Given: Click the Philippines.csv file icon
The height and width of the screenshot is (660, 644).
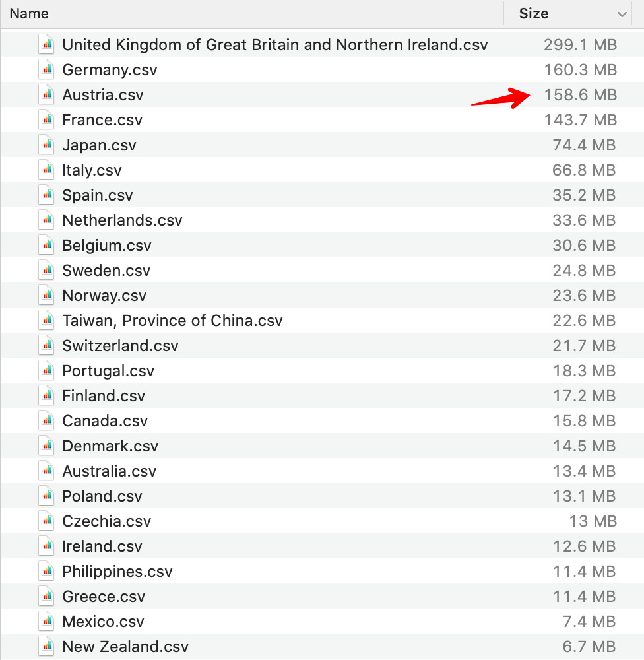Looking at the screenshot, I should pos(46,571).
